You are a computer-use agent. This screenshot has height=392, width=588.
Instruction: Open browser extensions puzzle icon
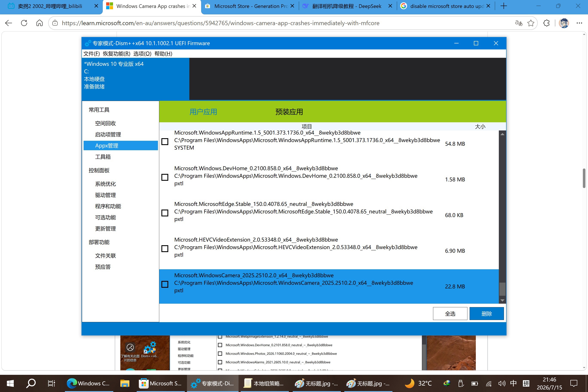[x=547, y=23]
